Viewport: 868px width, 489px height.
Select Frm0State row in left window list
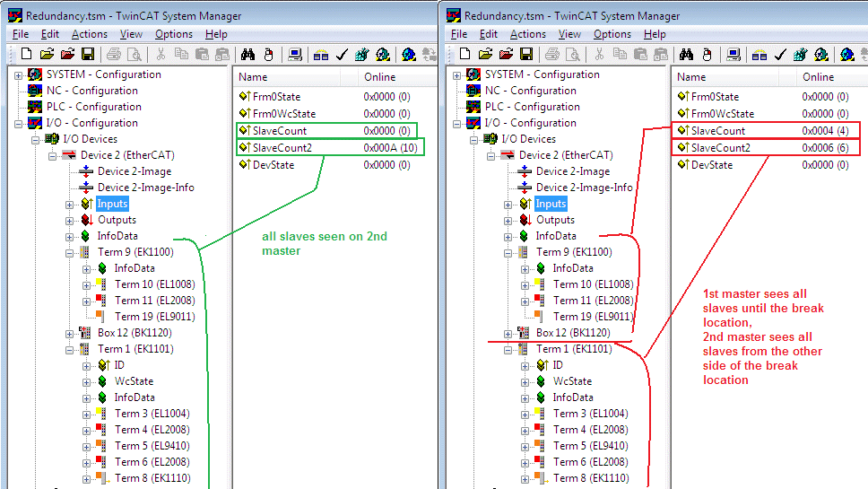coord(325,96)
